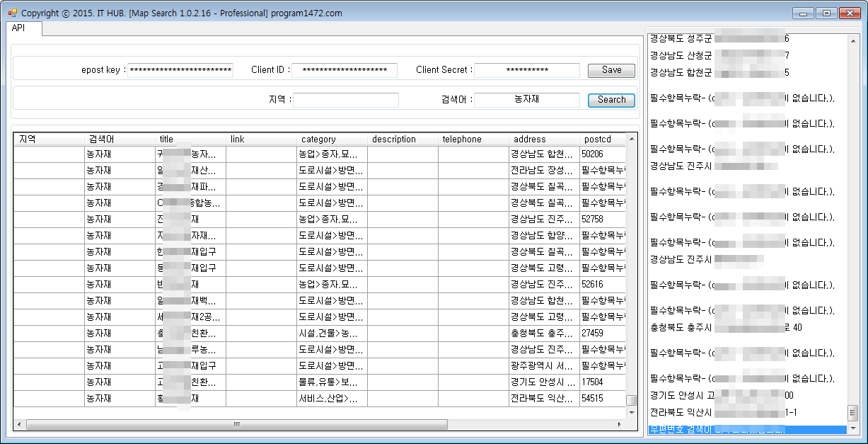Click the grid's horizontal scrollbar thumb

(236, 424)
